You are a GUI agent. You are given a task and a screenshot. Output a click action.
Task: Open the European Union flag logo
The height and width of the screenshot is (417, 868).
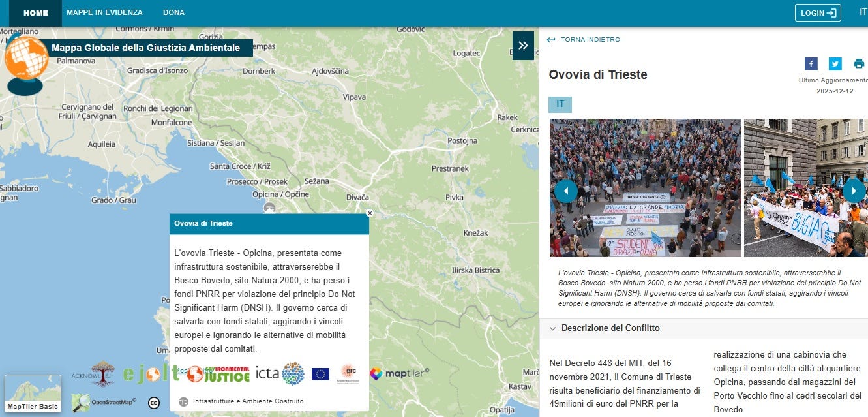320,374
